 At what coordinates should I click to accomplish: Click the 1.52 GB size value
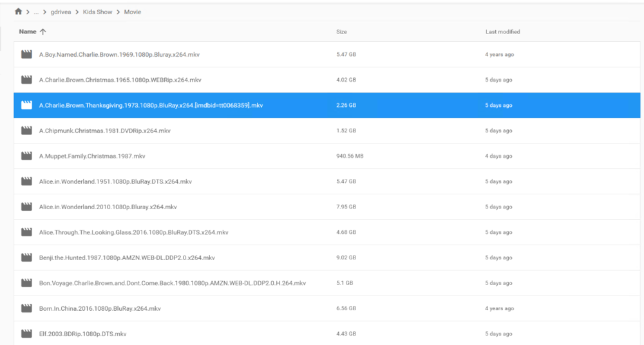(346, 131)
